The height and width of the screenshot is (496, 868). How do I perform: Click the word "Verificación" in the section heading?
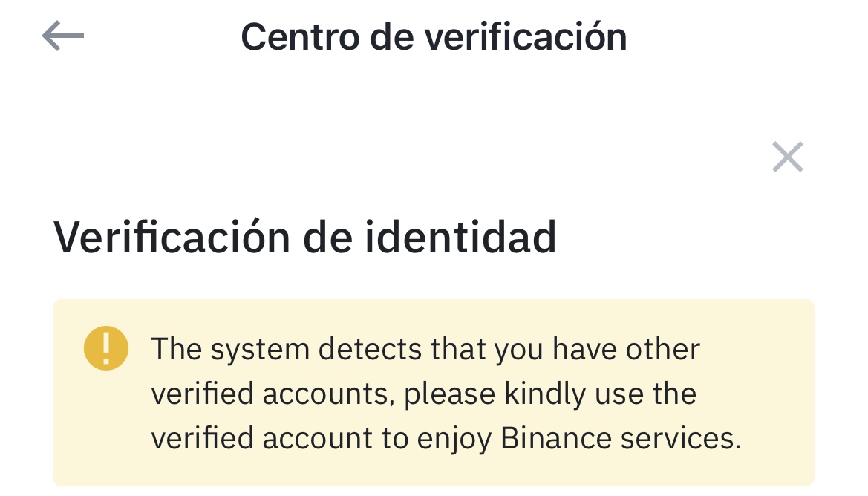tap(172, 237)
